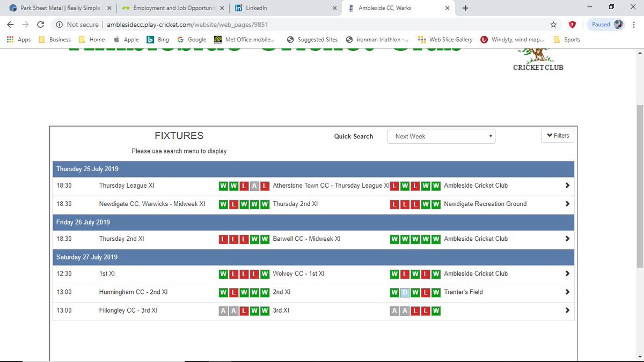
Task: Open the Quick Search Next Week dropdown
Action: (441, 136)
